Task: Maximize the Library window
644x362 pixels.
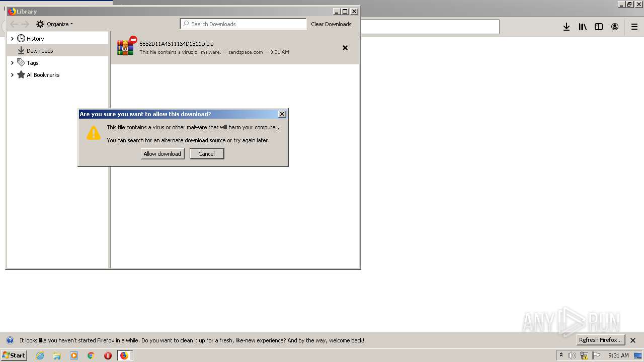Action: coord(345,12)
